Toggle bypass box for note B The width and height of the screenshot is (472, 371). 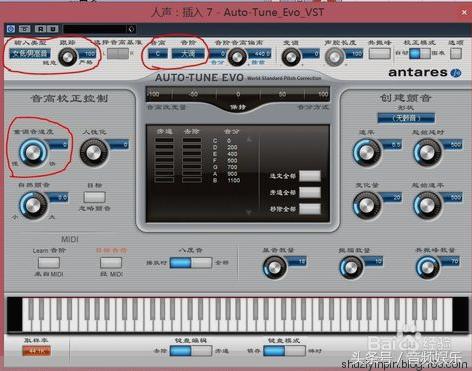[x=164, y=180]
